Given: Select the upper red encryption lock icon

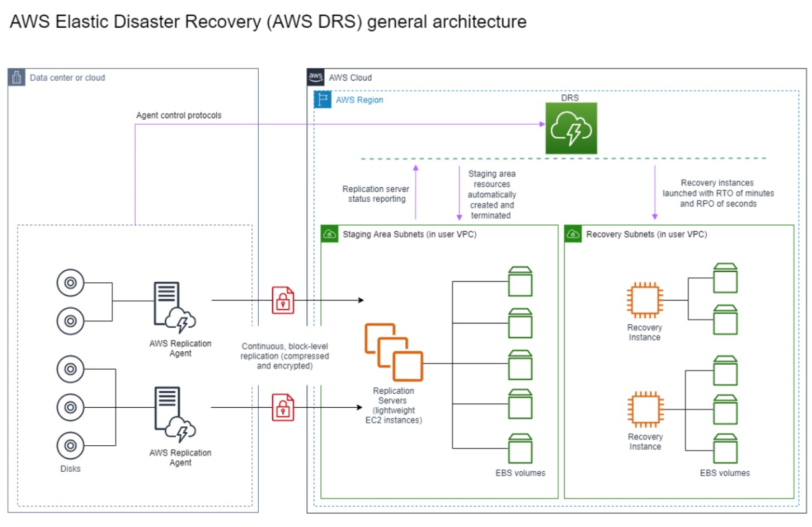Looking at the screenshot, I should click(282, 301).
